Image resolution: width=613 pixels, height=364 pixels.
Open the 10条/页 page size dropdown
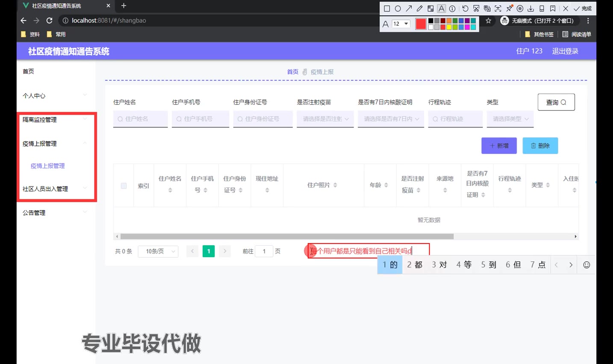(158, 251)
